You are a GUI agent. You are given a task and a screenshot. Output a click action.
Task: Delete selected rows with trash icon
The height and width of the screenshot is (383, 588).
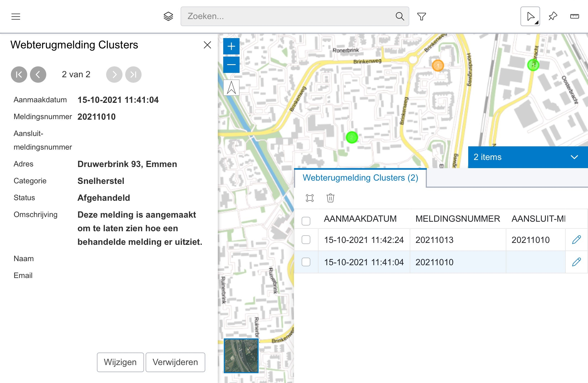coord(330,198)
